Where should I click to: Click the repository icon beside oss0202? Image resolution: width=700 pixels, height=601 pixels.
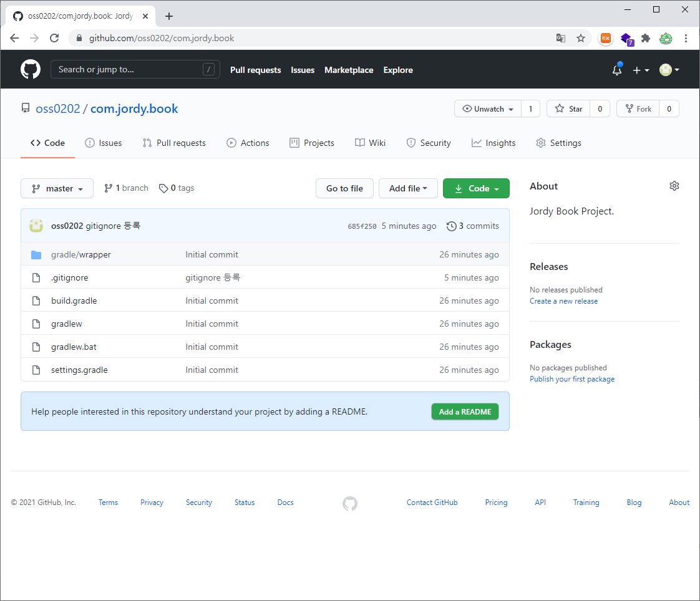(26, 108)
